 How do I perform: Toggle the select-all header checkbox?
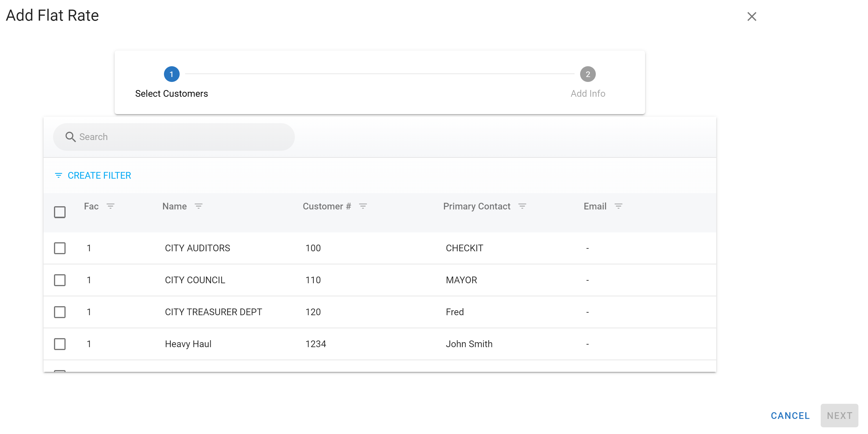[x=60, y=212]
